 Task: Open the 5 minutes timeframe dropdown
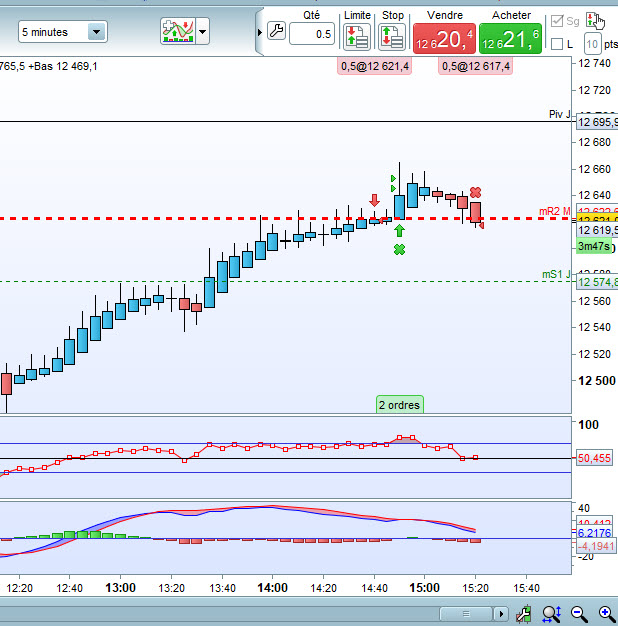click(x=62, y=32)
